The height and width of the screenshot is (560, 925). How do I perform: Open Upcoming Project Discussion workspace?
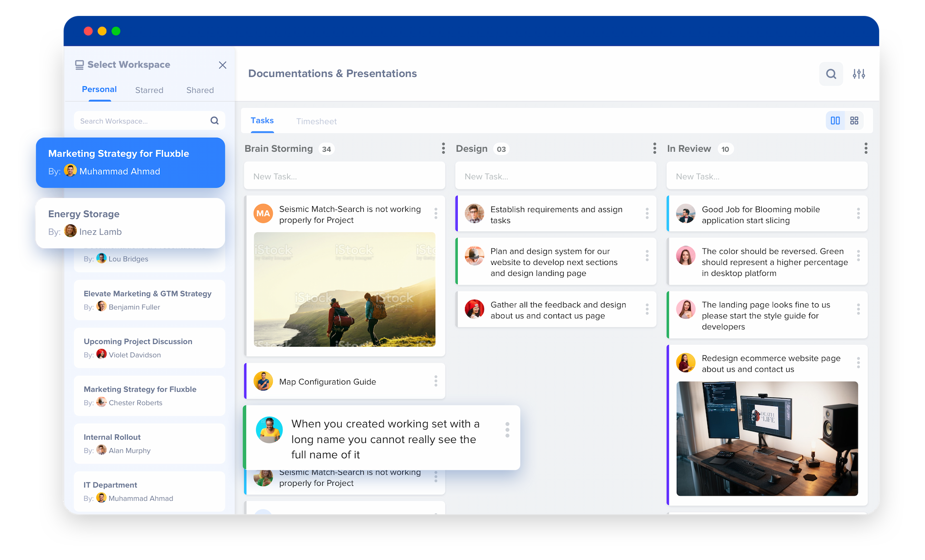click(149, 348)
